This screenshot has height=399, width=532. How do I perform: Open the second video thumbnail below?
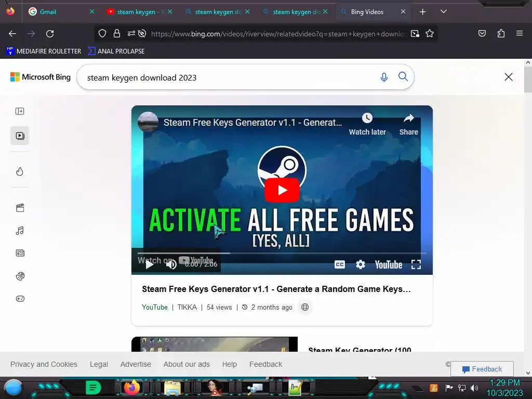[x=215, y=344]
